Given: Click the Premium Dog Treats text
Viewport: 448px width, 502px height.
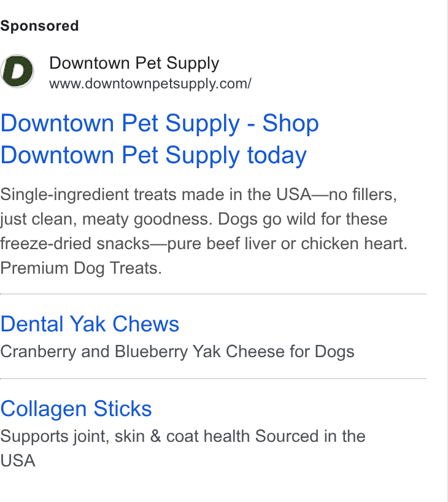Looking at the screenshot, I should pyautogui.click(x=81, y=268).
